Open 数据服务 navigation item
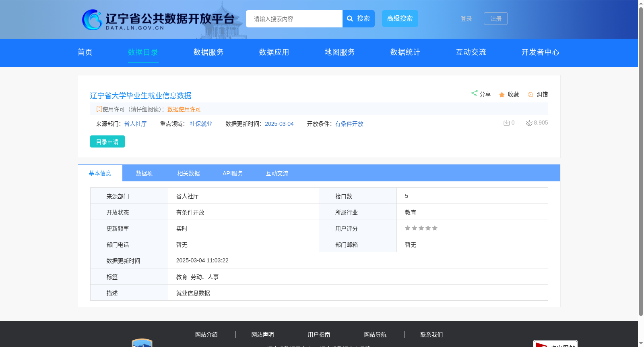 coord(208,52)
